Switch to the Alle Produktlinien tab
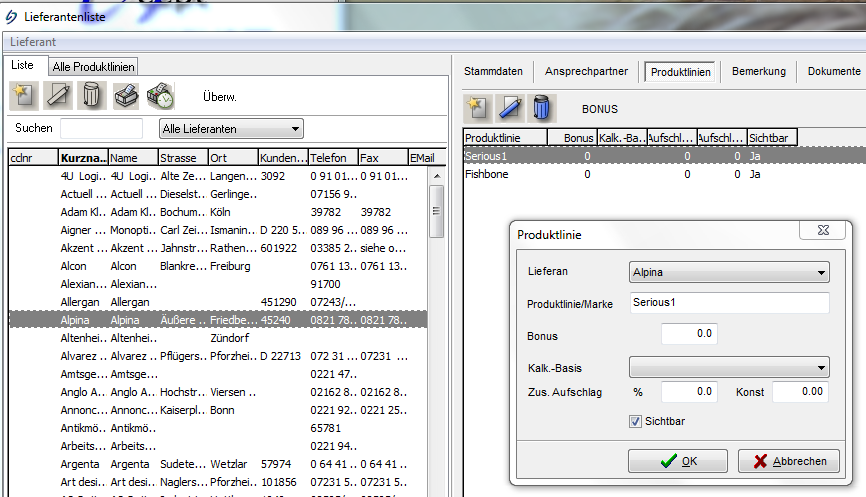The width and height of the screenshot is (866, 497). 94,66
